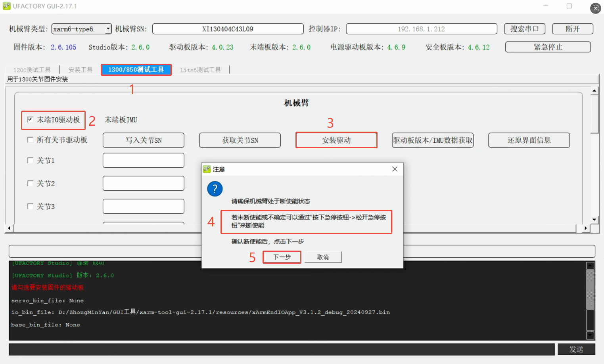The height and width of the screenshot is (364, 604).
Task: Open the 机械臂类型 xarm6-type6 dropdown
Action: click(82, 29)
